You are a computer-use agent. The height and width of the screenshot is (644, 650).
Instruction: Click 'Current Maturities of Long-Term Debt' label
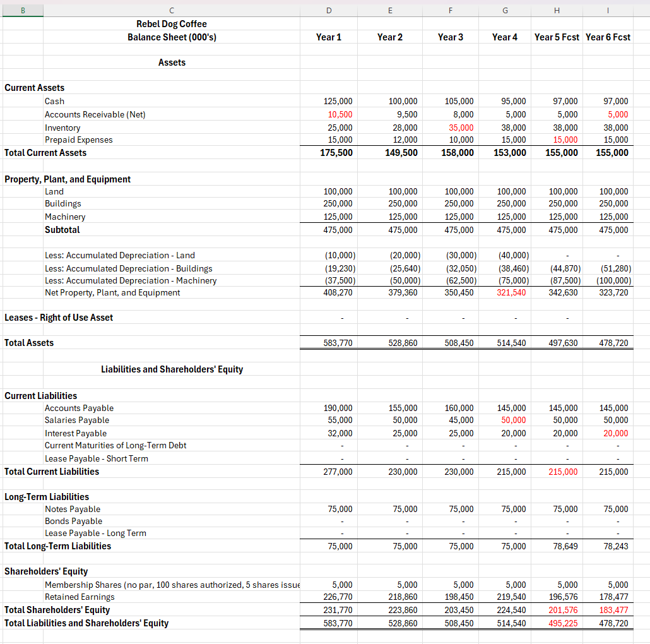[115, 446]
